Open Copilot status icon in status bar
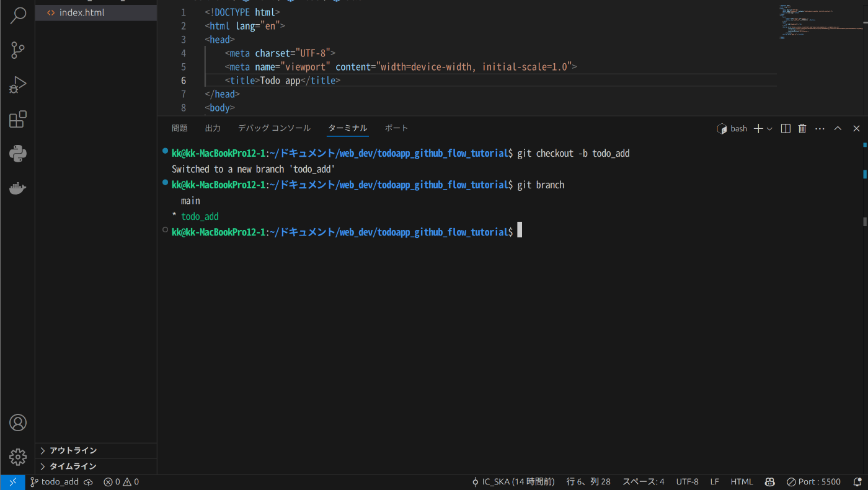This screenshot has width=868, height=490. [x=769, y=482]
